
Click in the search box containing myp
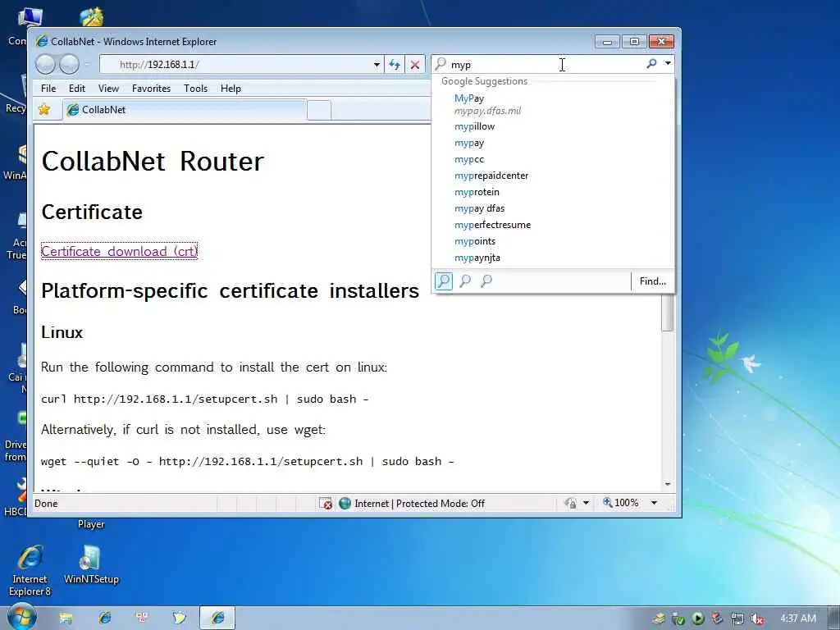[x=545, y=64]
